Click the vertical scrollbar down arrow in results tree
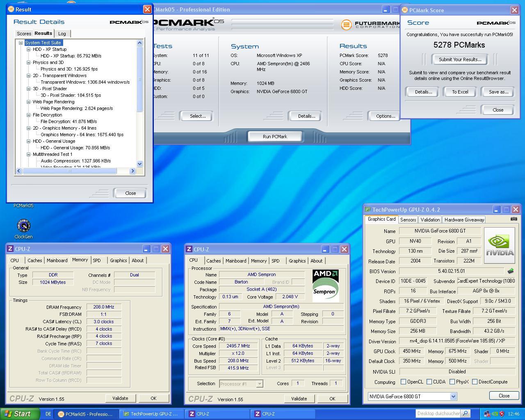Viewport: 525px width, 420px height. 139,164
